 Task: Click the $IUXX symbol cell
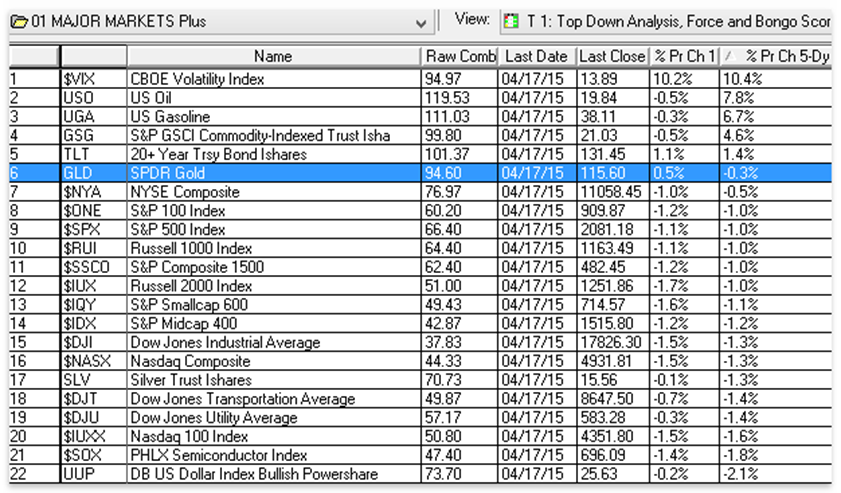coord(94,436)
